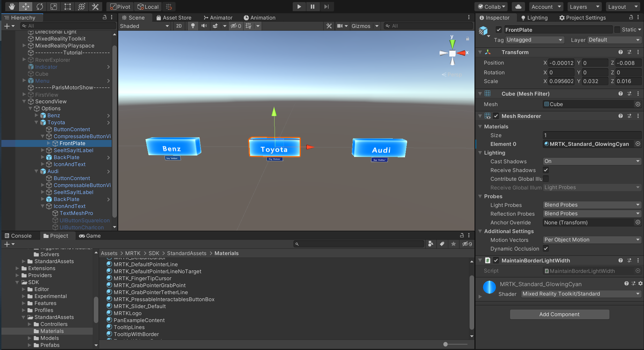This screenshot has width=644, height=350.
Task: Toggle scene lighting bulb icon
Action: pos(193,26)
